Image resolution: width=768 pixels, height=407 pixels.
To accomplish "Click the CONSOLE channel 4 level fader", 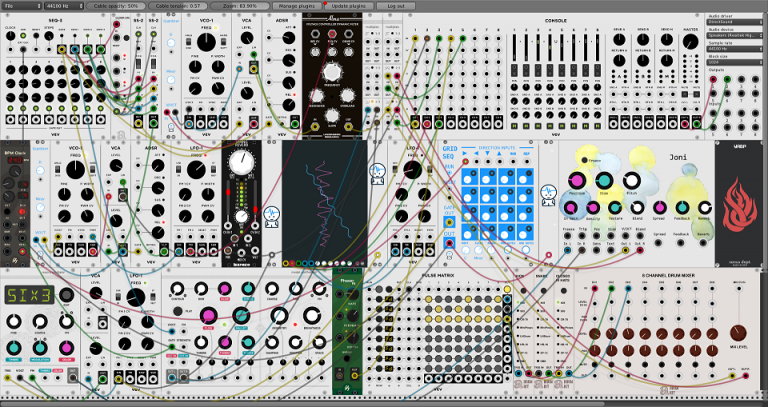I will point(550,48).
